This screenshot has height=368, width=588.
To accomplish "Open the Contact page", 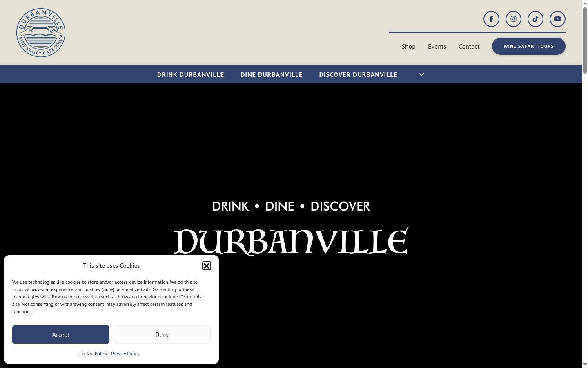I will tap(469, 46).
